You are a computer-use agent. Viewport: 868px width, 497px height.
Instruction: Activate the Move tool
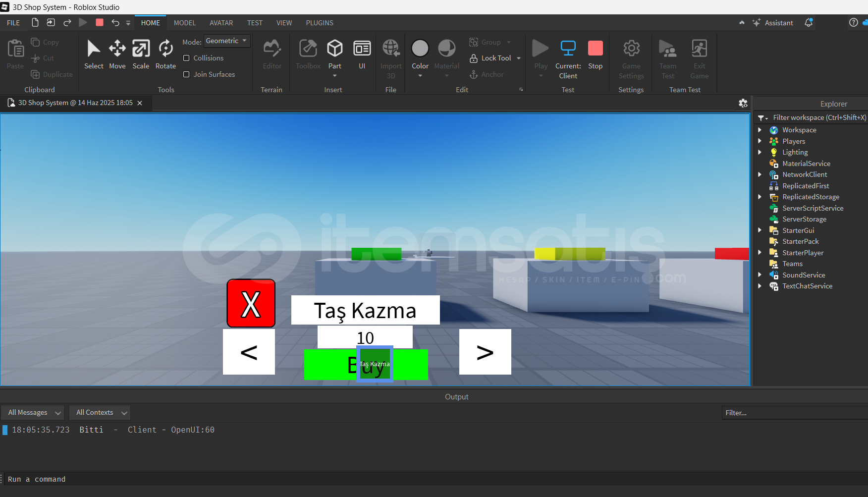[x=117, y=49]
